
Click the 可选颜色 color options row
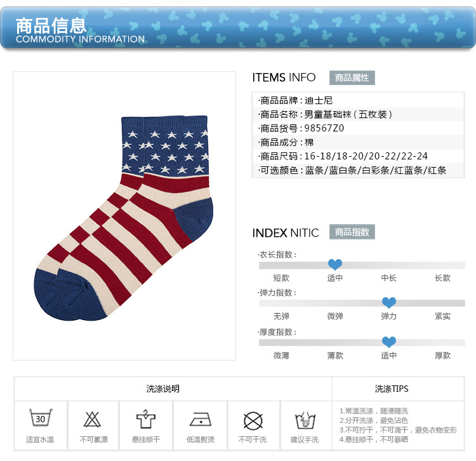358,170
